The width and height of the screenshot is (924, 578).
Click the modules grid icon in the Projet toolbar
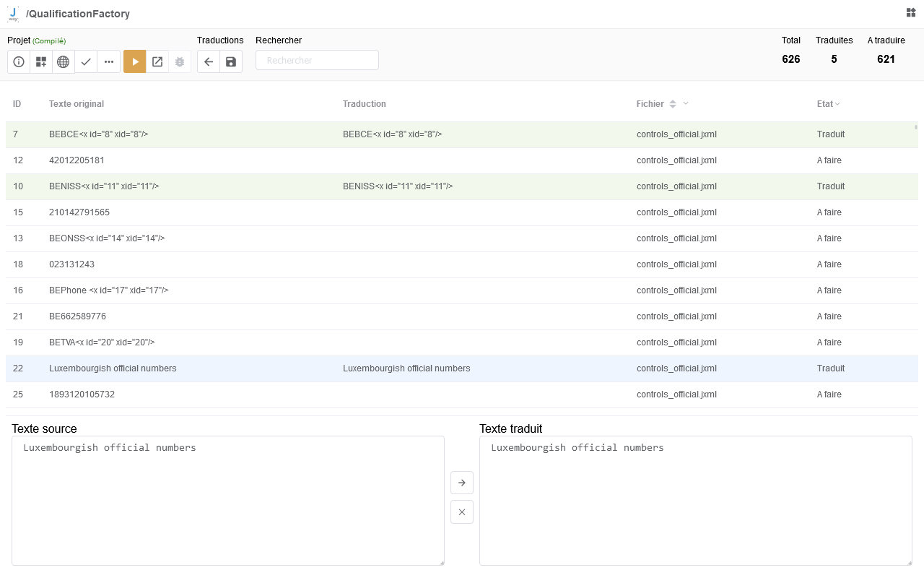[x=41, y=61]
